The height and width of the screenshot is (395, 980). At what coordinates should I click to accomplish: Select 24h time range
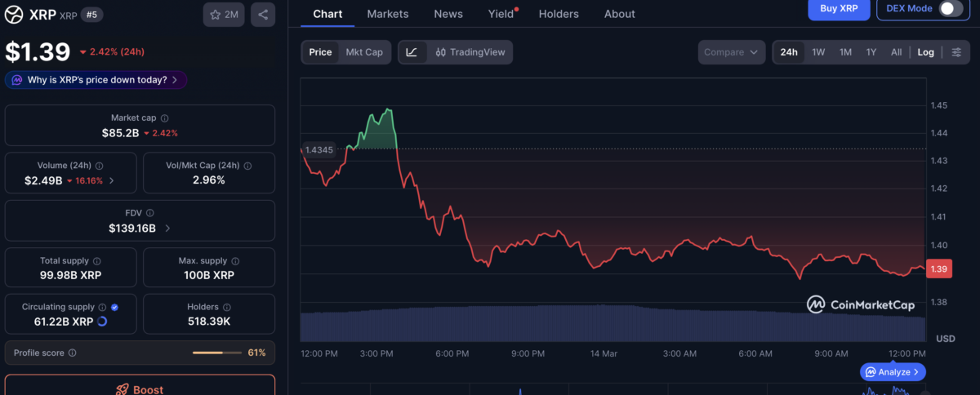789,51
